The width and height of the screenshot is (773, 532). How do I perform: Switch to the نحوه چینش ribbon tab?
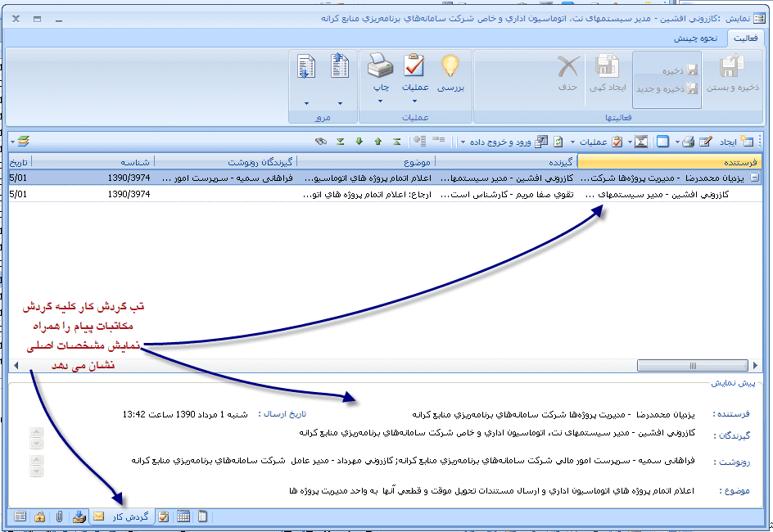pos(695,38)
